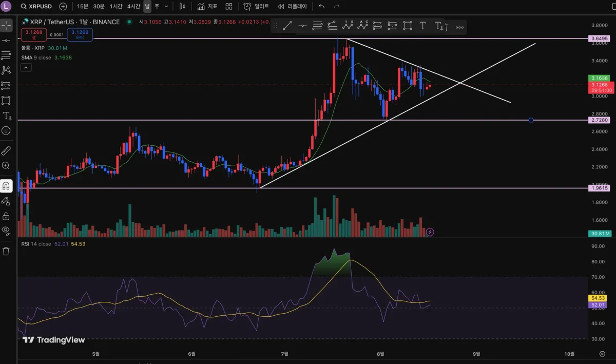This screenshot has width=616, height=364.
Task: Select the crosshair cursor tool
Action: pos(6,25)
